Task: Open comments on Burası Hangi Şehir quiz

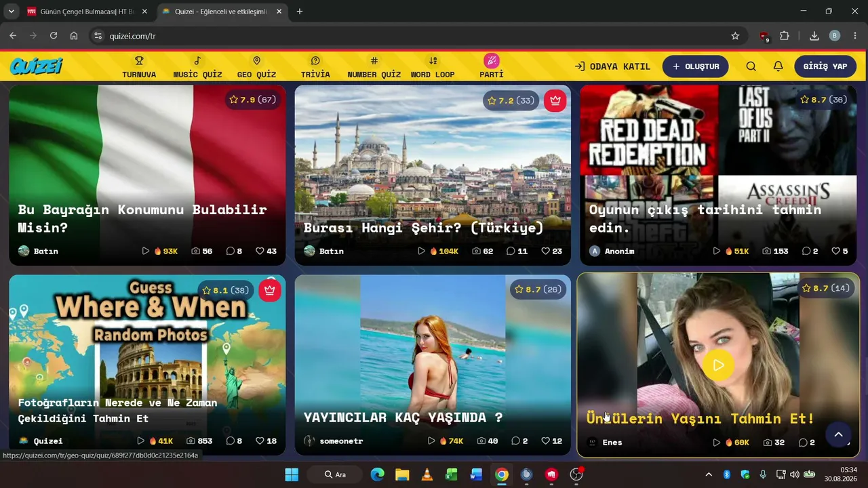Action: 517,251
